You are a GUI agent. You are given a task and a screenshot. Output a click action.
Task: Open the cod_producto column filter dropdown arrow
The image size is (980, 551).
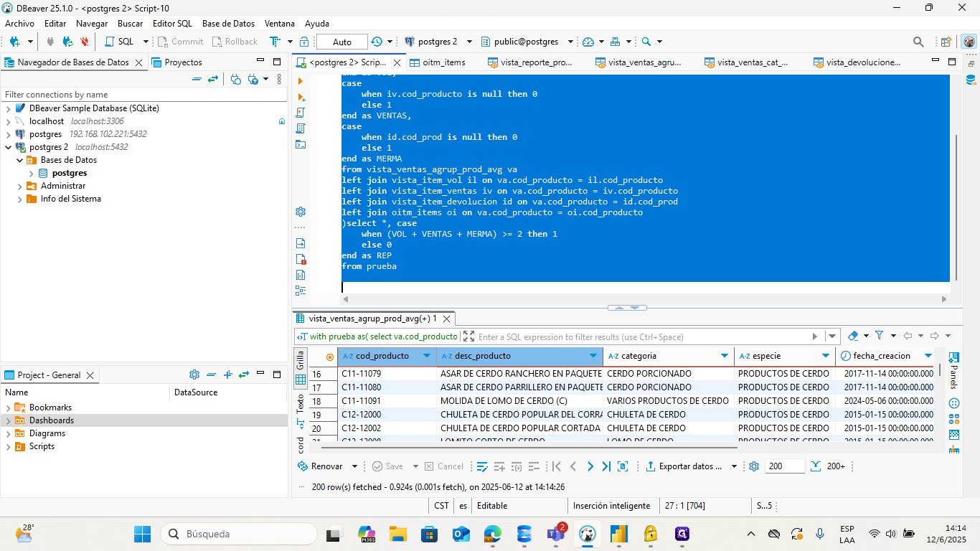tap(427, 356)
